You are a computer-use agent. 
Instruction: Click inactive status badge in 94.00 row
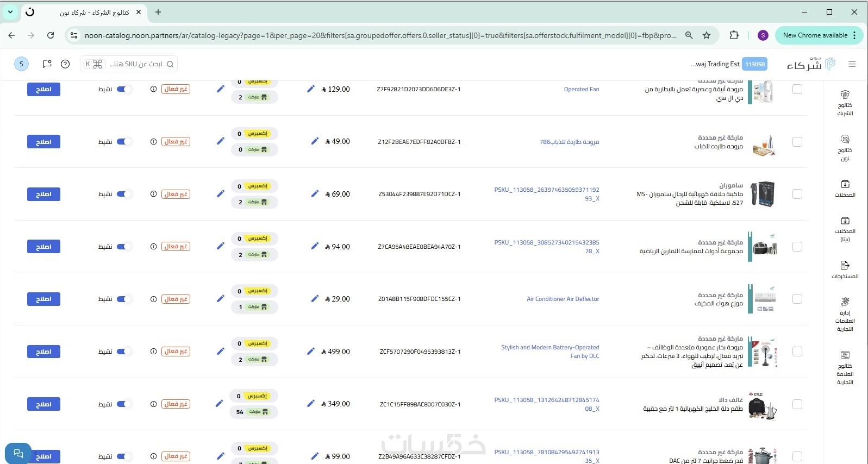tap(176, 247)
